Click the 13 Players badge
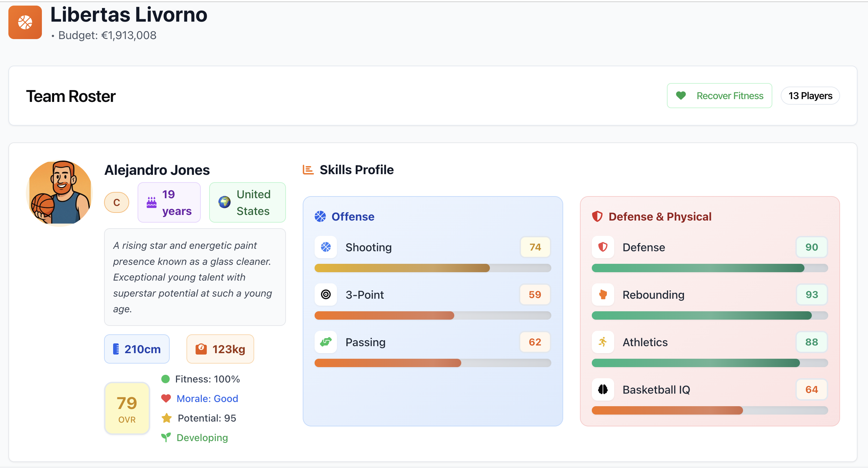Viewport: 868px width, 469px height. coord(810,96)
